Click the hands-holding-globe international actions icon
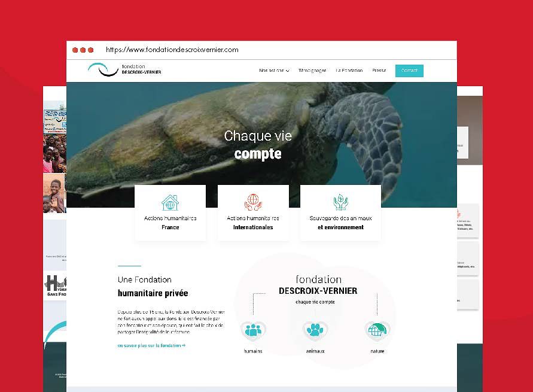 (x=253, y=202)
